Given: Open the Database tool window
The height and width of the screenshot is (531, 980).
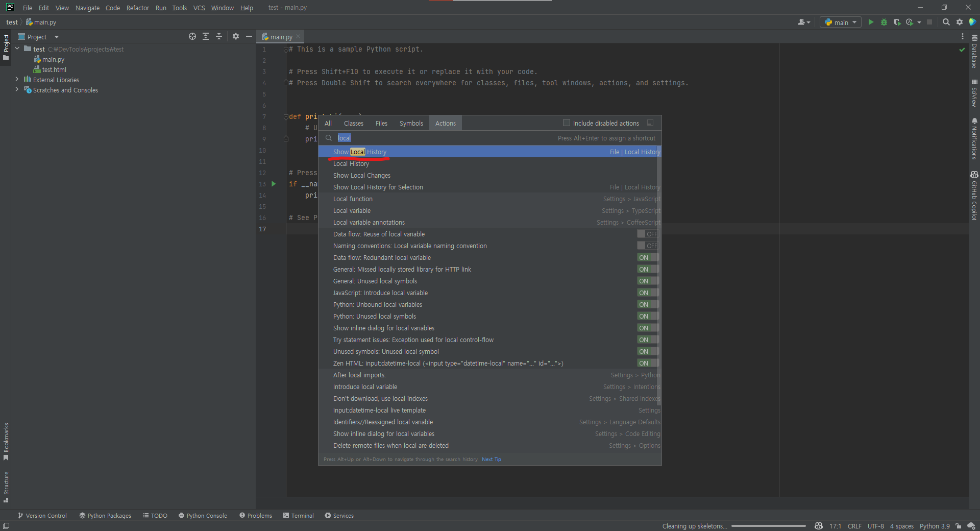Looking at the screenshot, I should [x=974, y=51].
